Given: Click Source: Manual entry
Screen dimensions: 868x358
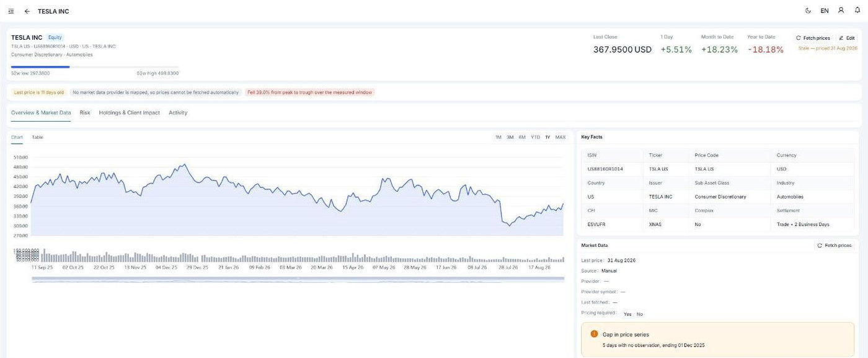Looking at the screenshot, I should pyautogui.click(x=599, y=271).
